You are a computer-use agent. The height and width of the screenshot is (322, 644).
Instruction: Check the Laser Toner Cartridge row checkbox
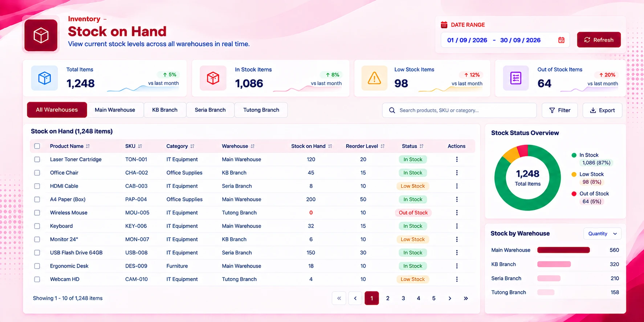click(x=37, y=159)
